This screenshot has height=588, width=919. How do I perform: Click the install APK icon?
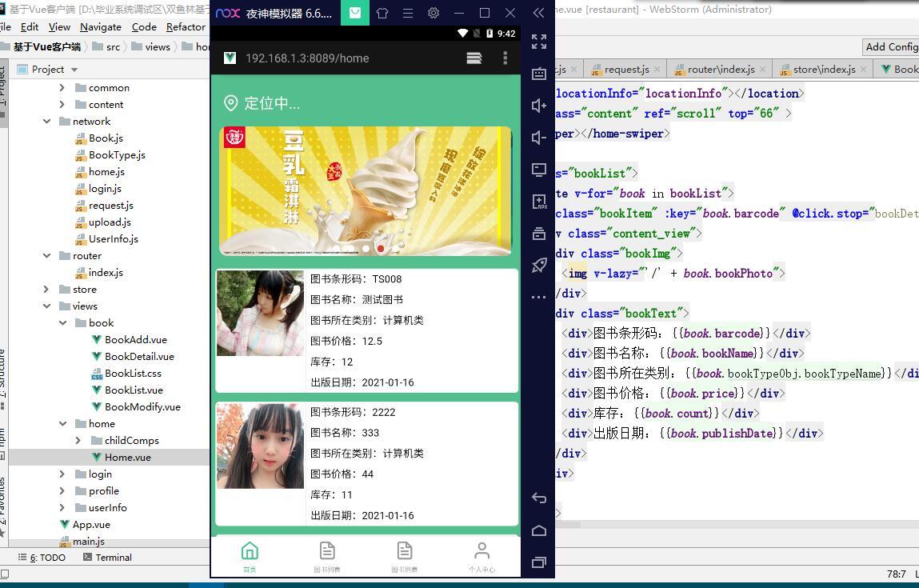(539, 202)
